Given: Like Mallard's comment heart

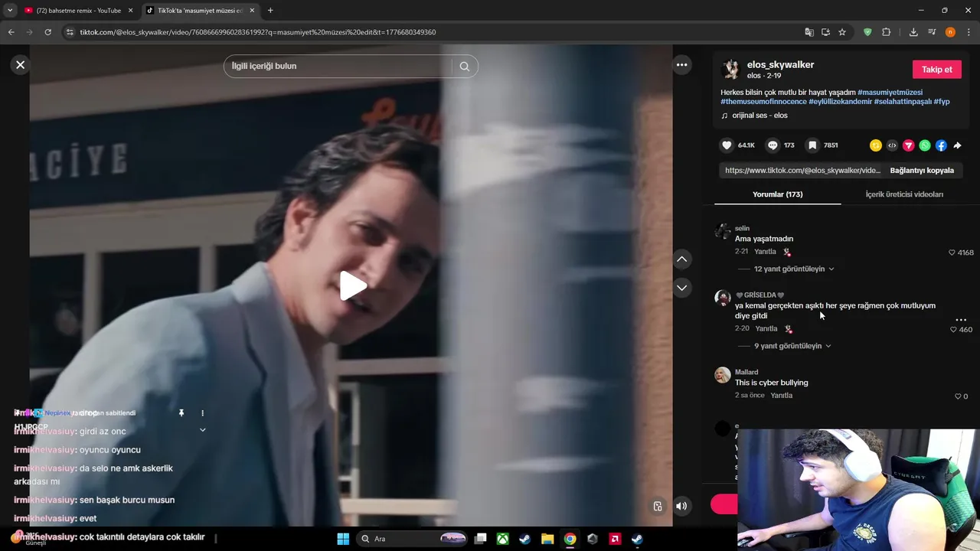Looking at the screenshot, I should (x=957, y=396).
